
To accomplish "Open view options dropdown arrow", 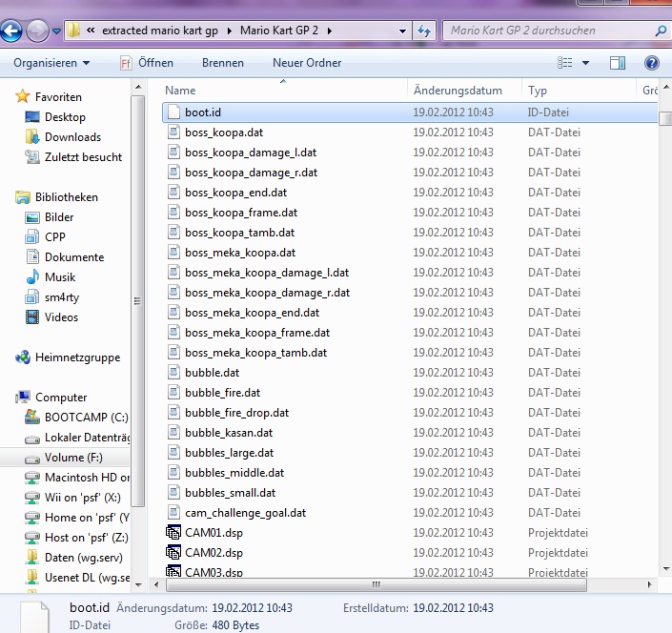I will (585, 63).
